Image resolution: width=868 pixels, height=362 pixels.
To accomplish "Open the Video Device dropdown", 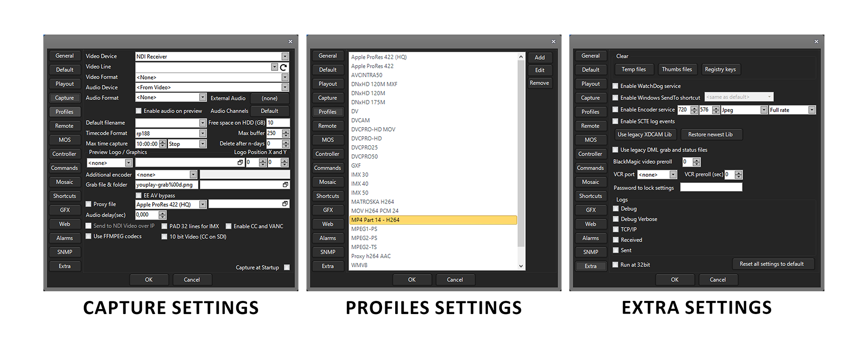I will pos(285,57).
